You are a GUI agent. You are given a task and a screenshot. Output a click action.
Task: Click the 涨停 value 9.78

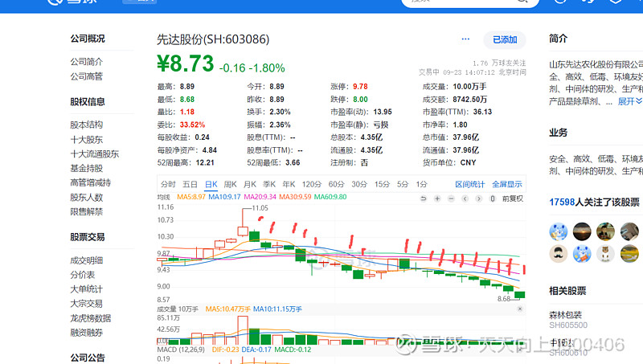point(360,87)
